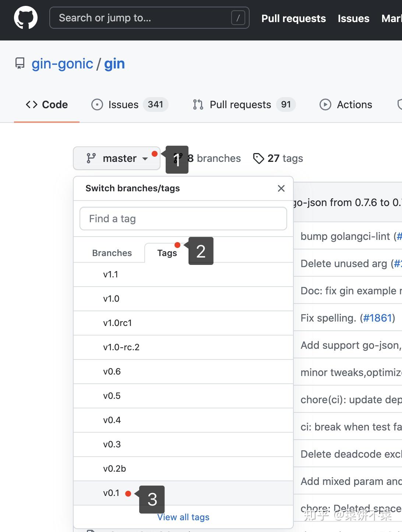Image resolution: width=402 pixels, height=532 pixels.
Task: Select tag v0.1 from list
Action: [111, 493]
